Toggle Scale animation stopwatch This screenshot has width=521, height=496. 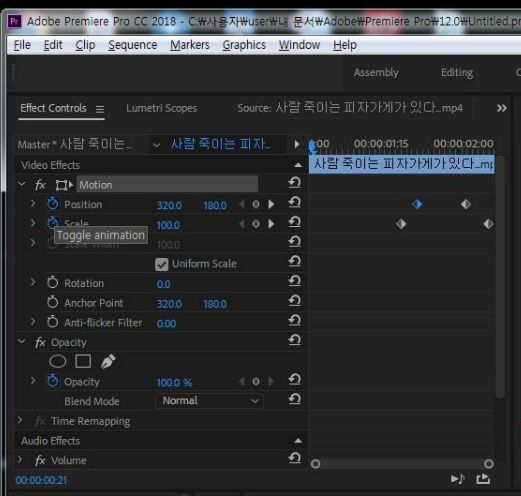tap(53, 223)
